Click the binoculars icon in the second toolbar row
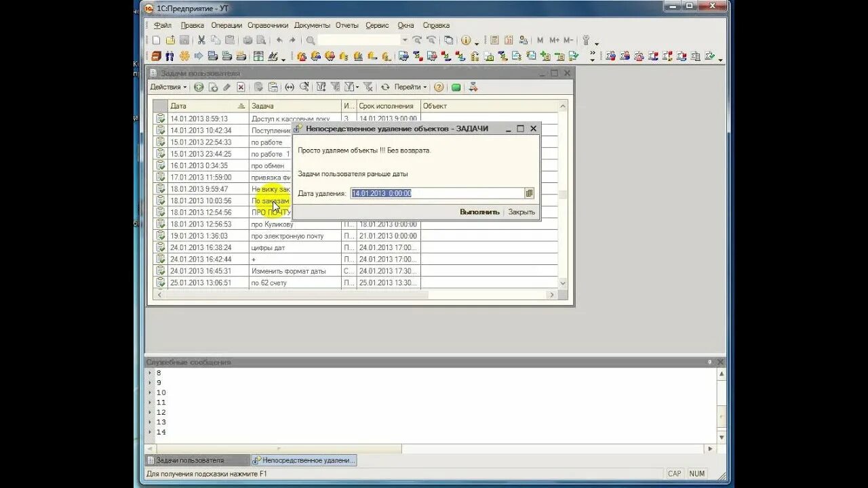 pos(170,56)
